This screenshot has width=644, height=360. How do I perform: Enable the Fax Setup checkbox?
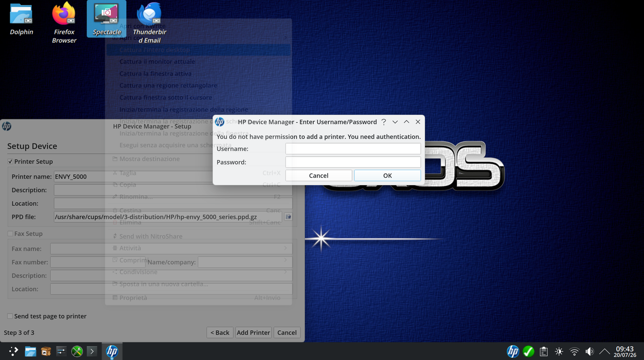(x=10, y=234)
